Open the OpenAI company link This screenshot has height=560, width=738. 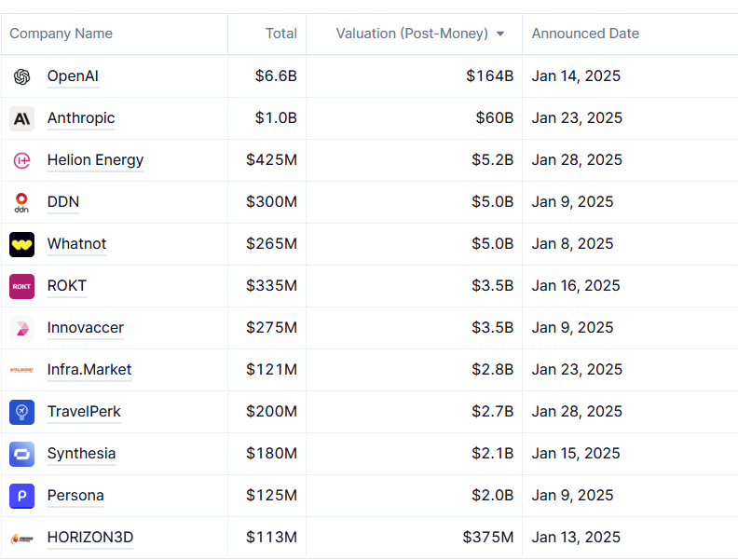[x=73, y=75]
